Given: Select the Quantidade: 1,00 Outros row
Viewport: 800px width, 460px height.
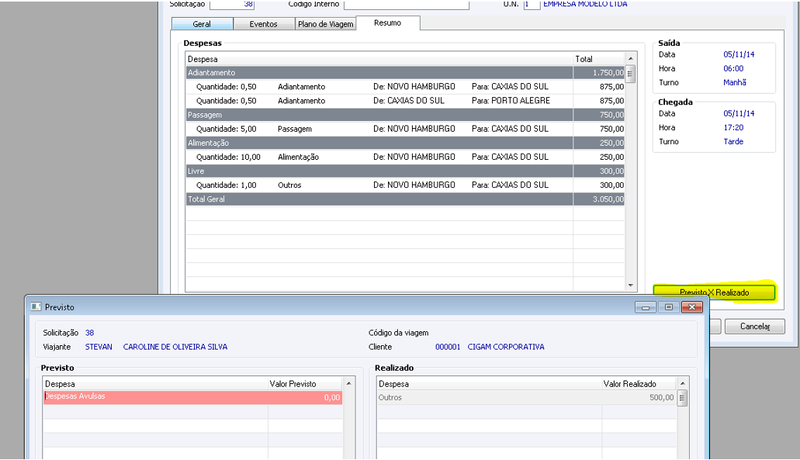Looking at the screenshot, I should [406, 185].
